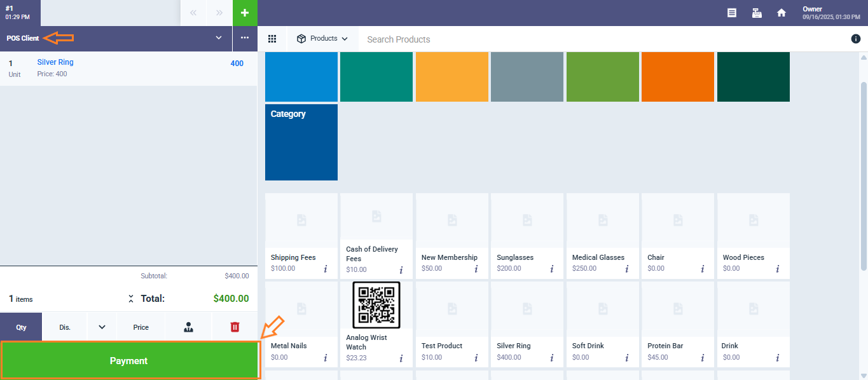Image resolution: width=868 pixels, height=380 pixels.
Task: Open the Products filter dropdown
Action: [323, 39]
